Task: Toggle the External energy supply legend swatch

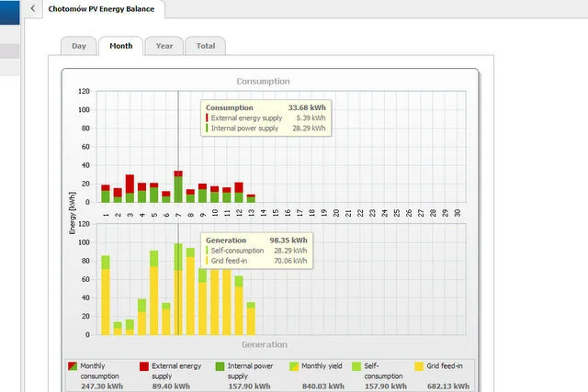Action: [144, 366]
